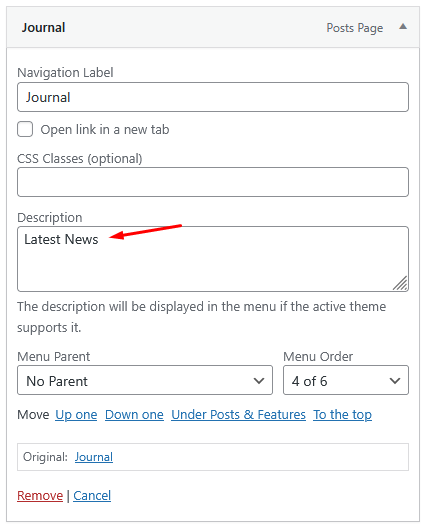Viewport: 424px width, 525px height.
Task: Click the Menu Parent chevron arrow
Action: pos(259,381)
